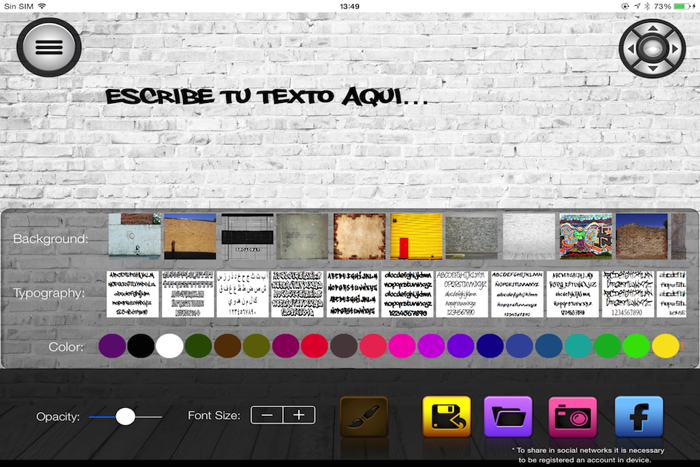Pick the medium green color swatch

(607, 346)
